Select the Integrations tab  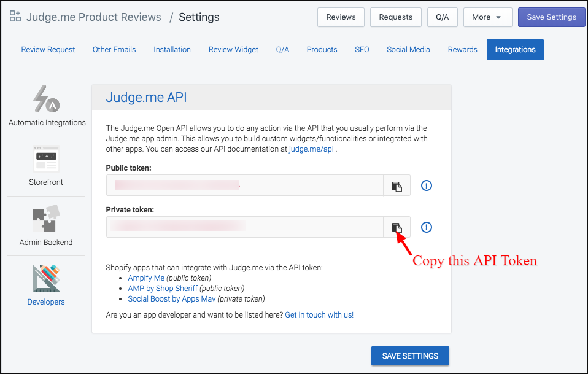[515, 50]
